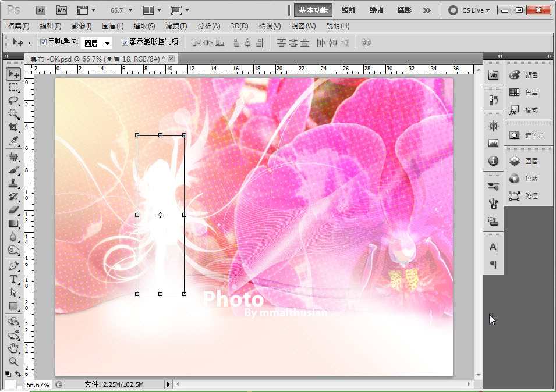Expand status bar info arrow menu

pyautogui.click(x=168, y=384)
